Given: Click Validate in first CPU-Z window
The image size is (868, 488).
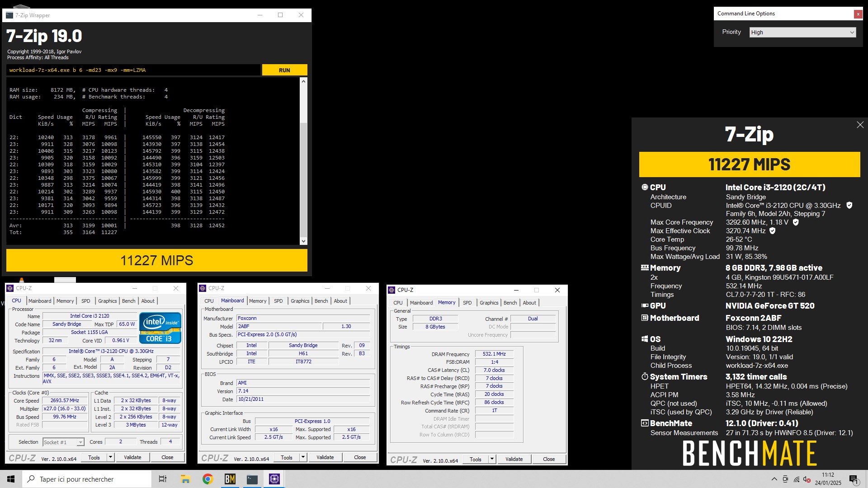Looking at the screenshot, I should 132,457.
